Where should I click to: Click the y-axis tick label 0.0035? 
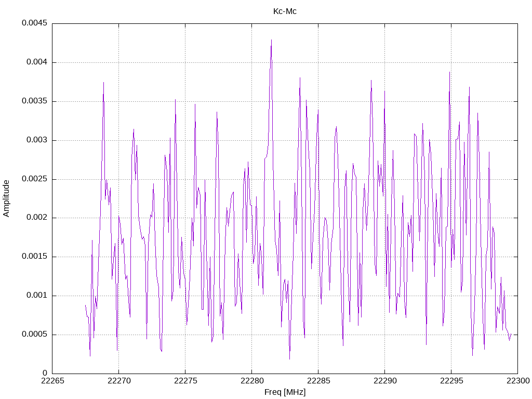(x=35, y=101)
